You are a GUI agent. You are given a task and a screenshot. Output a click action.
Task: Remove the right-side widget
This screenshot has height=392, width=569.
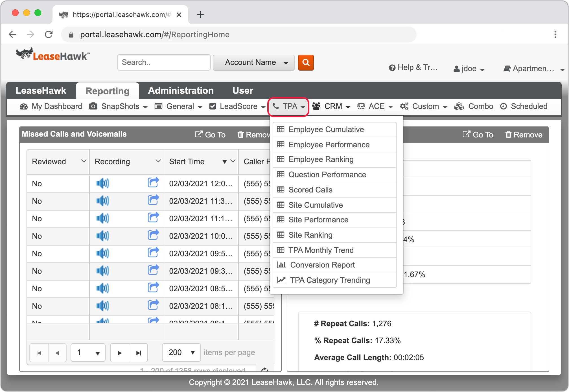(x=524, y=135)
